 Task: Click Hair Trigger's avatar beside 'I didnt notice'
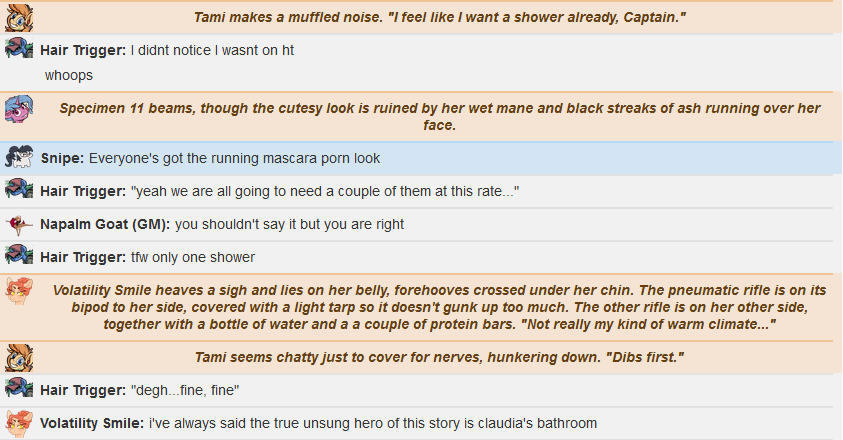19,48
